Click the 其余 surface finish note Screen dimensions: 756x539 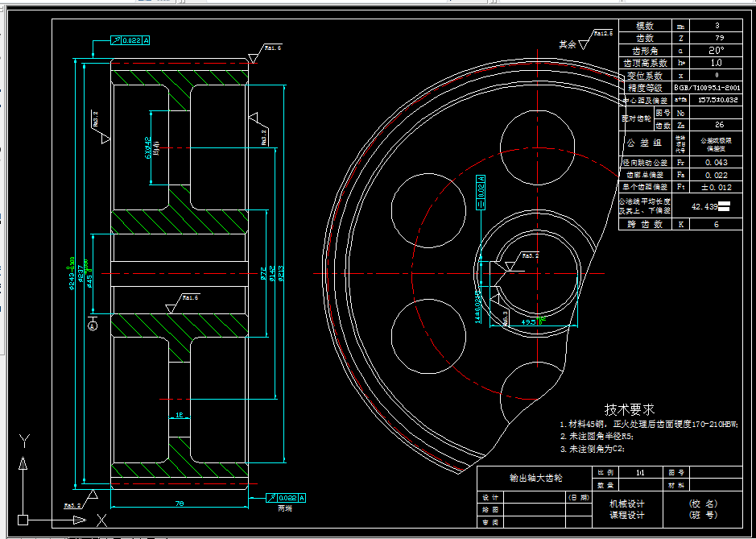(567, 44)
